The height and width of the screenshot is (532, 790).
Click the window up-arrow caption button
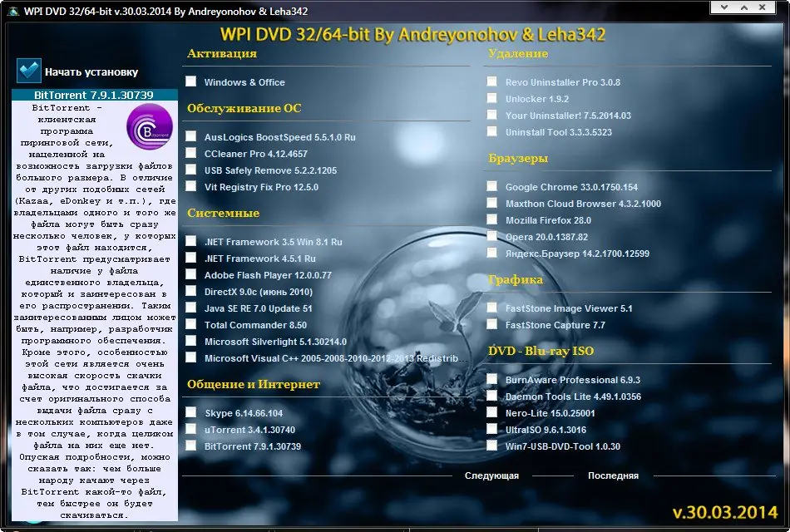coord(743,7)
